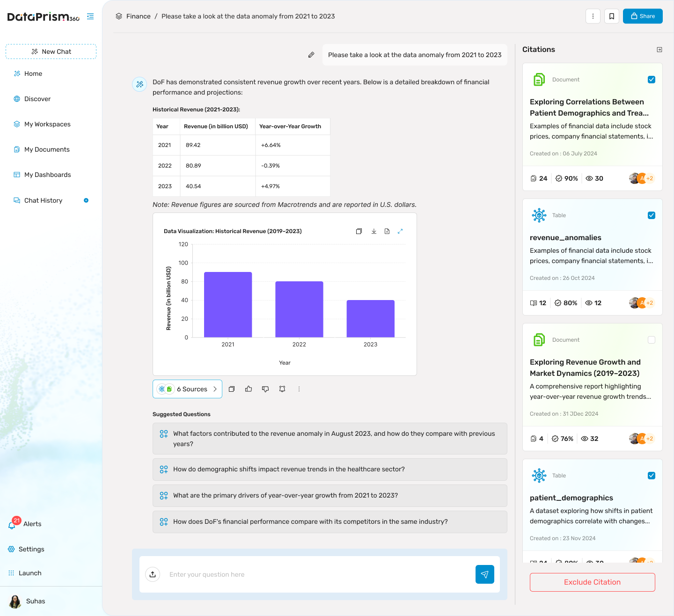
Task: Click the avatar group on Exploring Revenue Growth card
Action: 642,439
